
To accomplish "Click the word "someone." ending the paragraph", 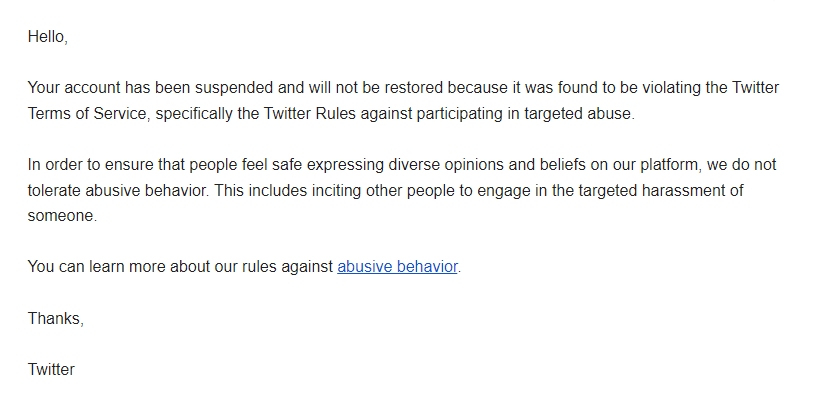I will pyautogui.click(x=63, y=216).
